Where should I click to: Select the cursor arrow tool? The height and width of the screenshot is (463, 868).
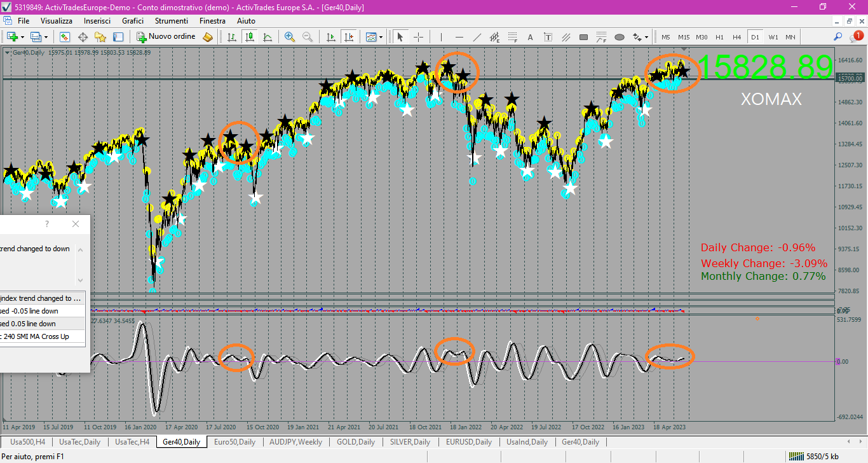pos(400,37)
